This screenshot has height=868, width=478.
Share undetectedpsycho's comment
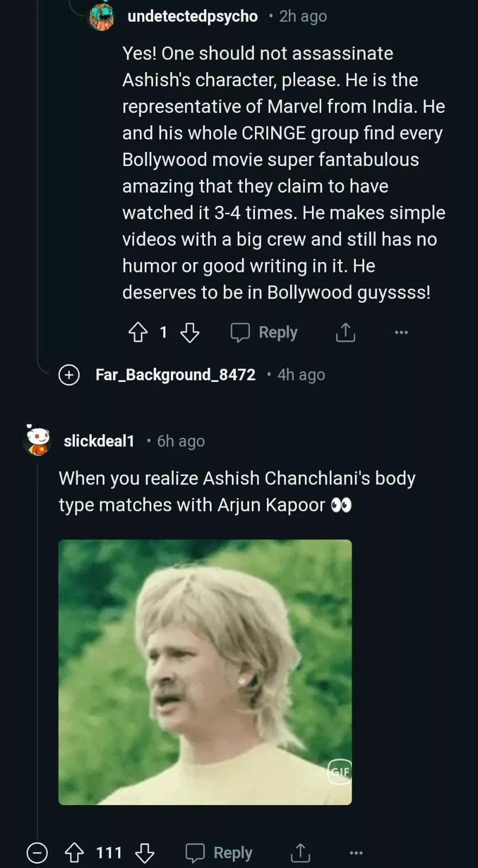tap(345, 332)
